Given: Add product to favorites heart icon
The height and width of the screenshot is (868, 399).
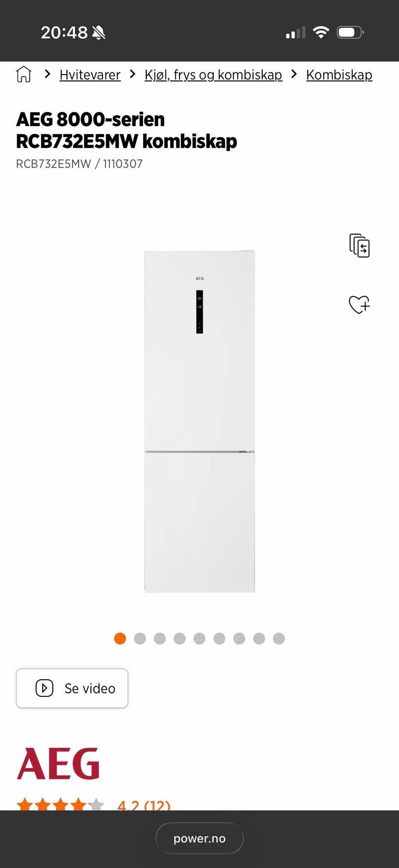Looking at the screenshot, I should pyautogui.click(x=359, y=304).
